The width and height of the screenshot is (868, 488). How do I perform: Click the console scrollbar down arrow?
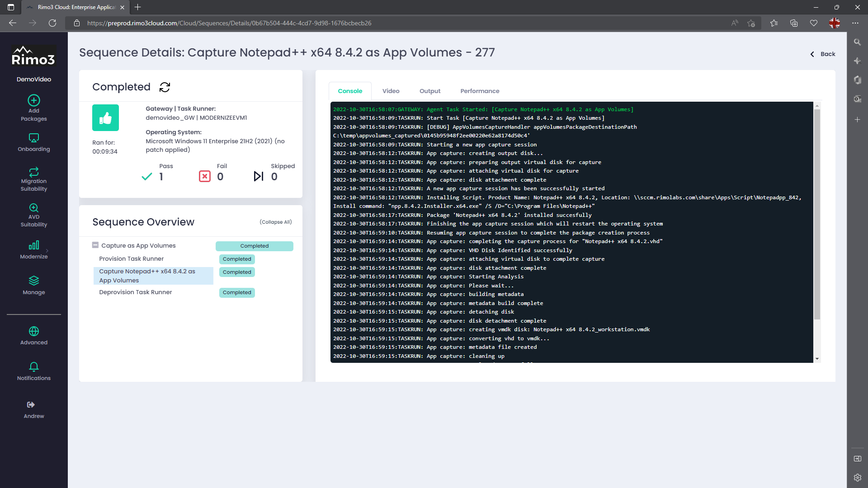(x=817, y=359)
